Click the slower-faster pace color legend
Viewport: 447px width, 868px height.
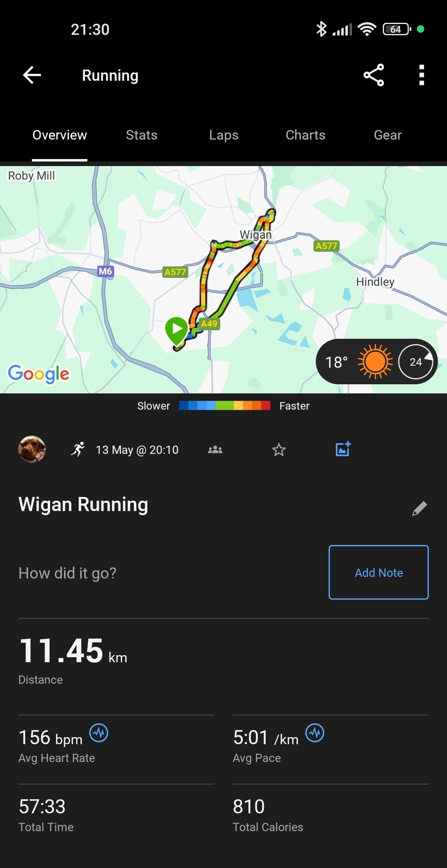click(224, 405)
